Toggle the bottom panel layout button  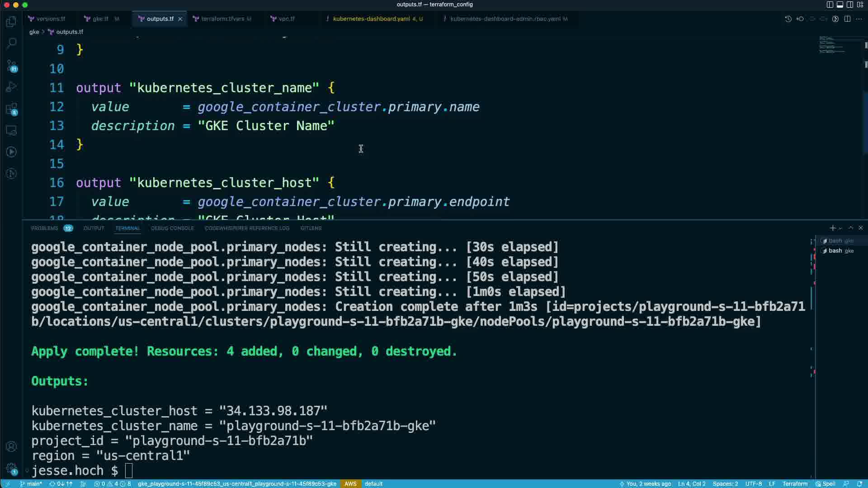click(840, 5)
